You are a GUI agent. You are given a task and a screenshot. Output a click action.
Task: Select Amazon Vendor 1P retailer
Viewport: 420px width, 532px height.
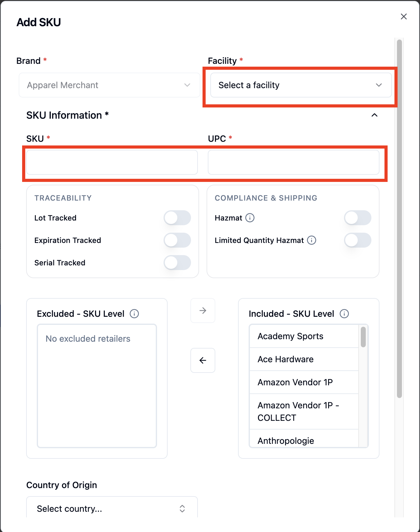pyautogui.click(x=304, y=382)
